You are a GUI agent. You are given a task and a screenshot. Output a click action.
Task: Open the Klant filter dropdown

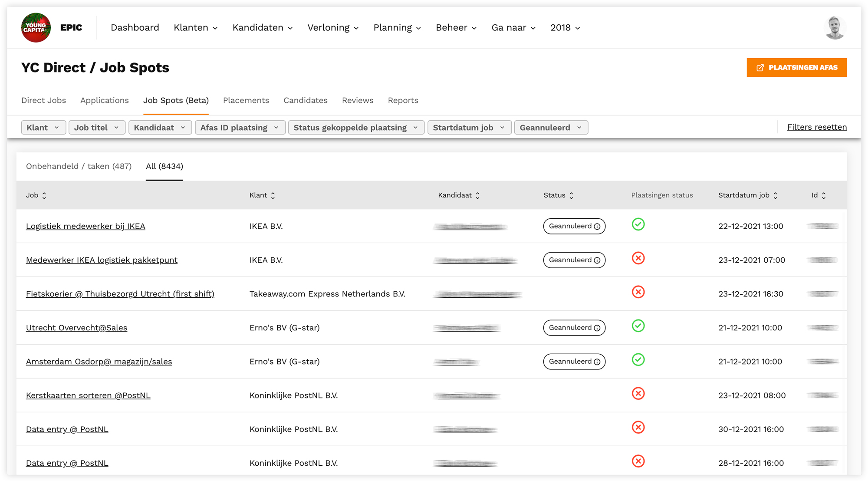[43, 128]
